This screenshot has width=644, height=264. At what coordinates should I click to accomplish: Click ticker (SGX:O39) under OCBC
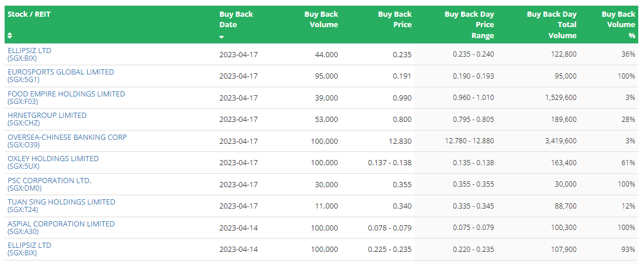click(23, 145)
